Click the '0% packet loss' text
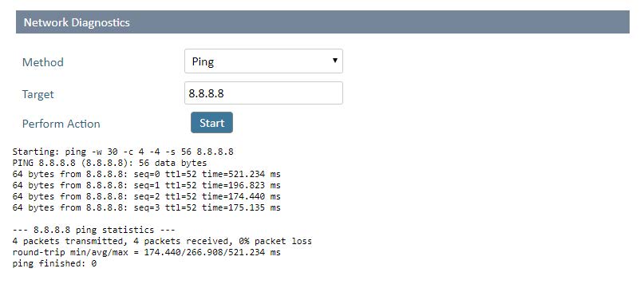Viewport: 644px width, 288px height. pyautogui.click(x=275, y=241)
